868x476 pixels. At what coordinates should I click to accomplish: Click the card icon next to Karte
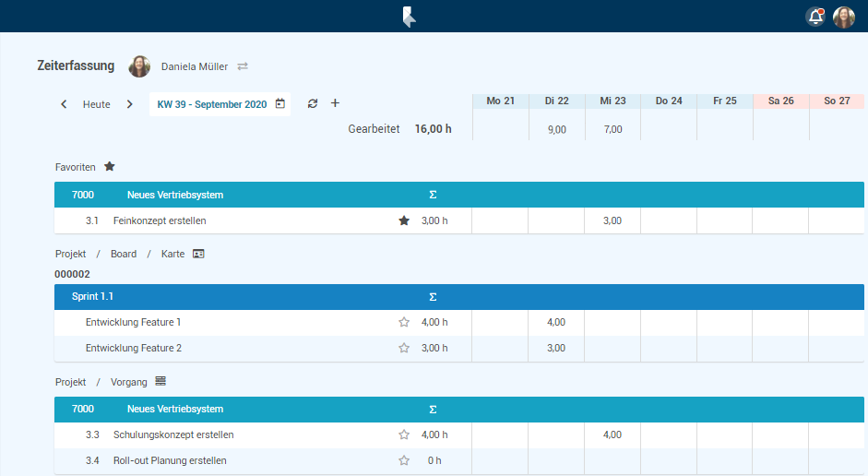tap(198, 254)
